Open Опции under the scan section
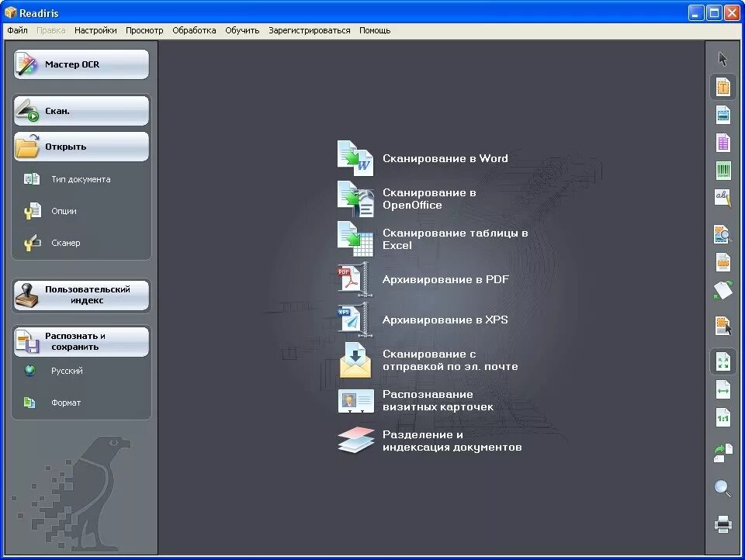The width and height of the screenshot is (745, 560). (x=50, y=211)
